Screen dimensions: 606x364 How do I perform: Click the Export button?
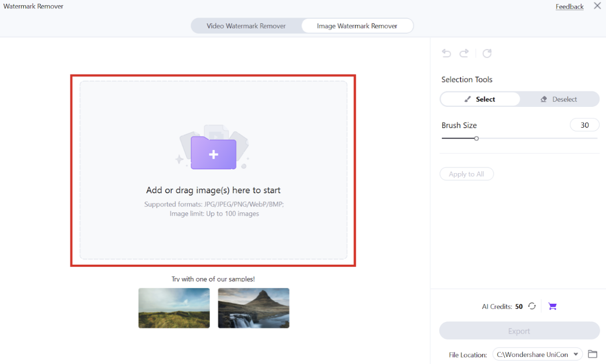[x=519, y=331]
